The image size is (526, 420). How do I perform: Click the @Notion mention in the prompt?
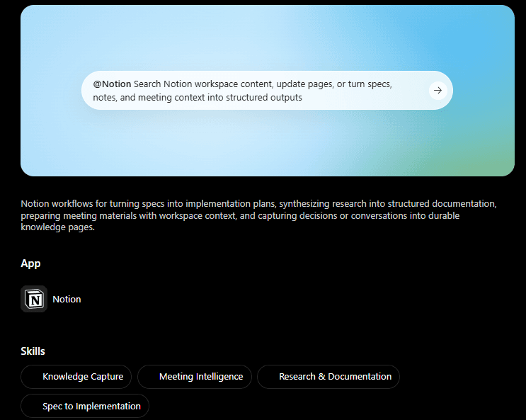point(112,84)
